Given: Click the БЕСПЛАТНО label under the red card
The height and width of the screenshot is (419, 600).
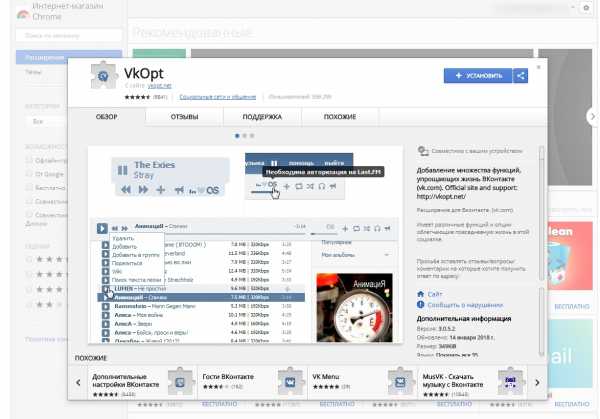Looking at the screenshot, I should [572, 307].
